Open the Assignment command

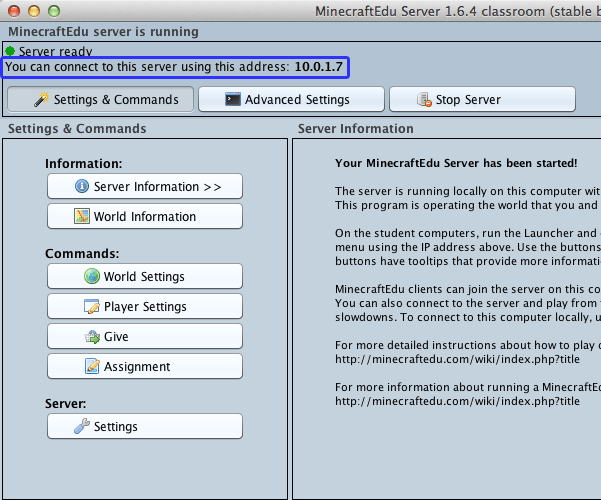[x=145, y=366]
